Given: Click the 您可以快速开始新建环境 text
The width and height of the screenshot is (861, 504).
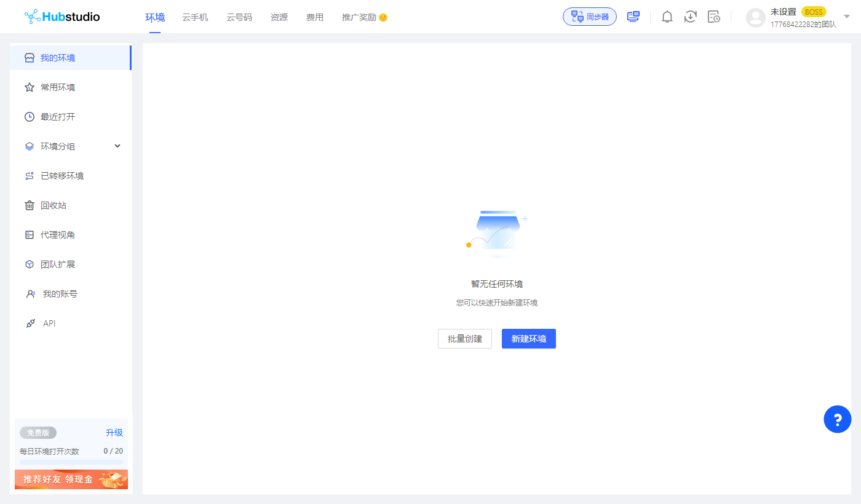Looking at the screenshot, I should point(497,303).
